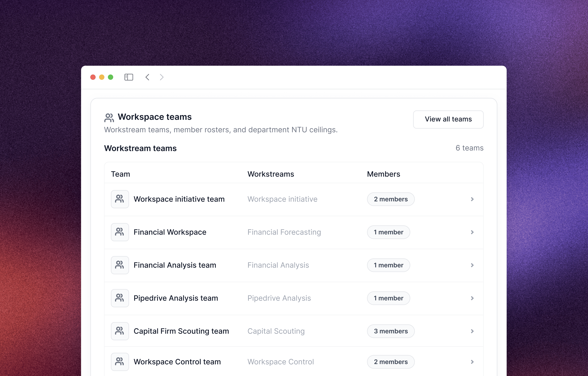This screenshot has width=588, height=376.
Task: Click the Team column header
Action: tap(120, 174)
